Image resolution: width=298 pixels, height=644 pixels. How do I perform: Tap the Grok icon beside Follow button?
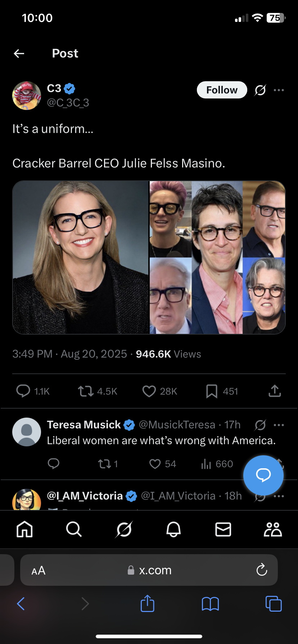click(x=260, y=90)
